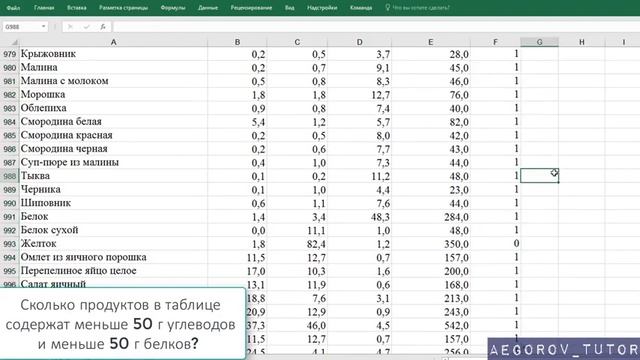Select row 979 header

click(x=9, y=54)
